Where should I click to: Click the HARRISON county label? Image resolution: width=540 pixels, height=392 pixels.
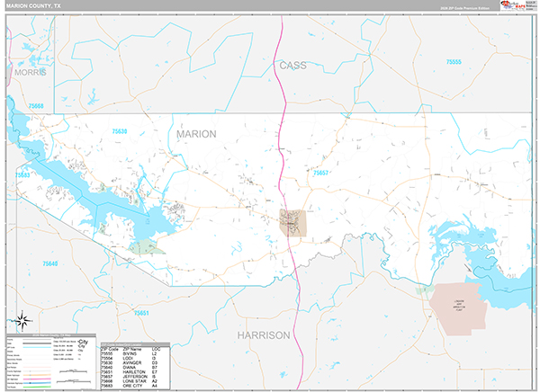pos(264,334)
